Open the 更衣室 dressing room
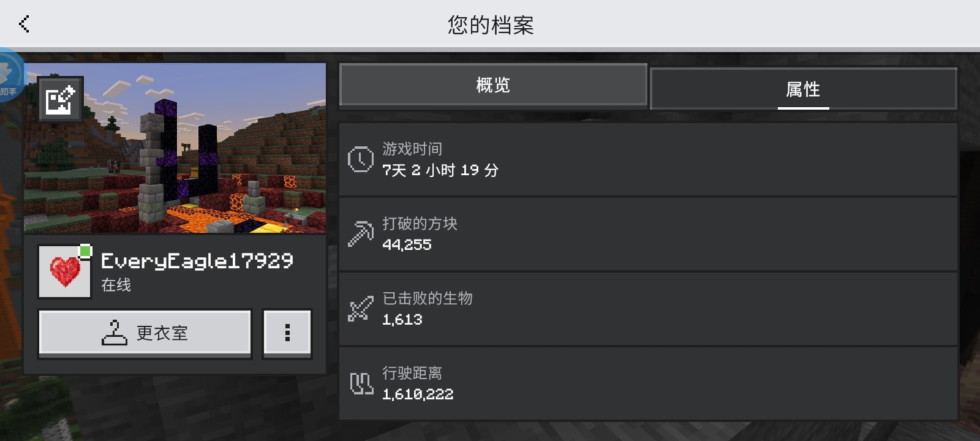 pos(145,333)
